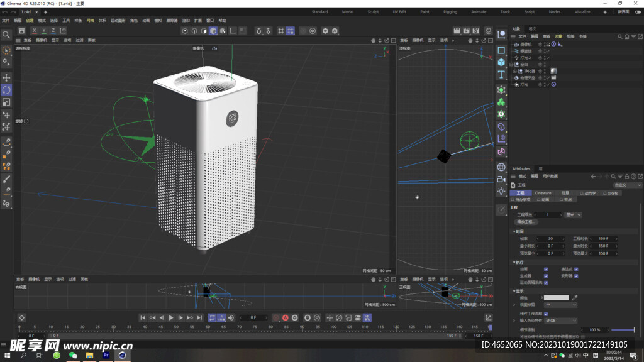Screen dimensions: 644x362
Task: Switch to the Sculpt layout tab
Action: 373,12
